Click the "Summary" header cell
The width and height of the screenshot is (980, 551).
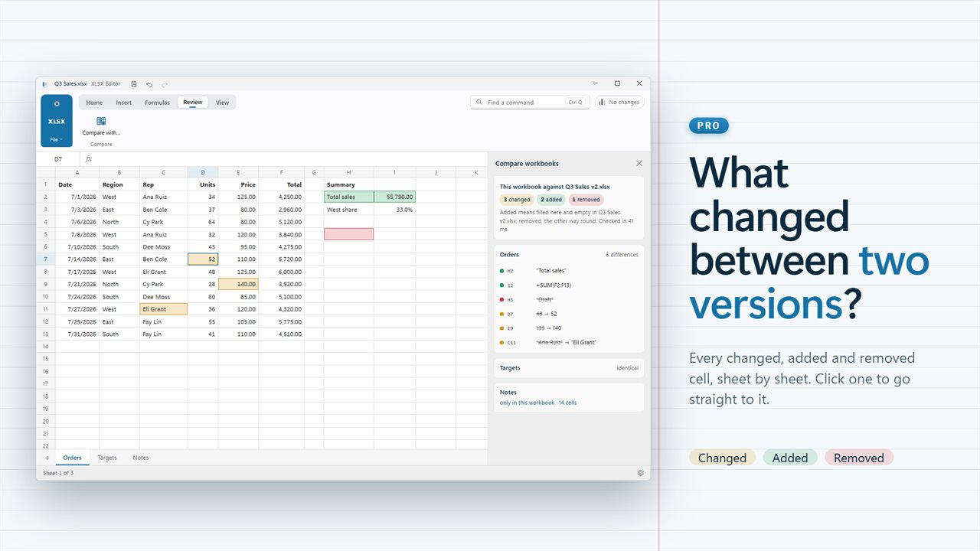pyautogui.click(x=349, y=184)
